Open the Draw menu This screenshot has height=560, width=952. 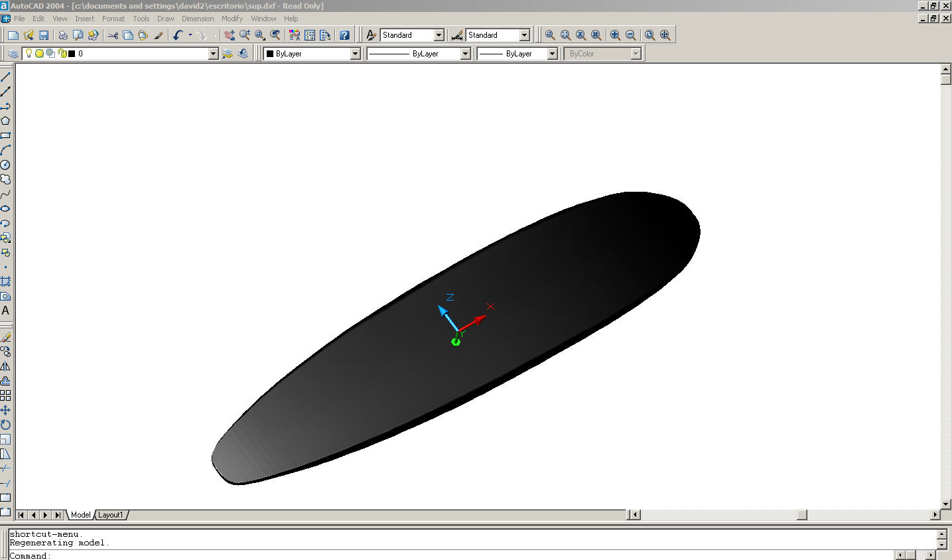pos(166,19)
